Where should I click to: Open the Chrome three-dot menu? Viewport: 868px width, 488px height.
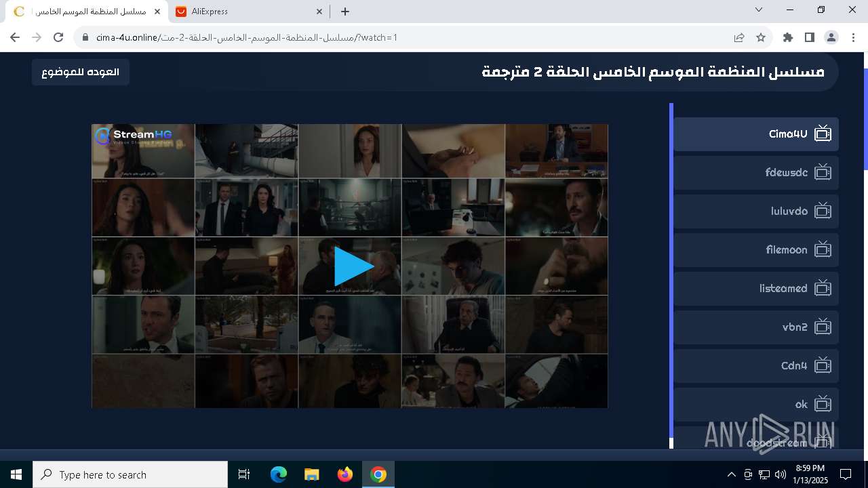click(x=853, y=37)
